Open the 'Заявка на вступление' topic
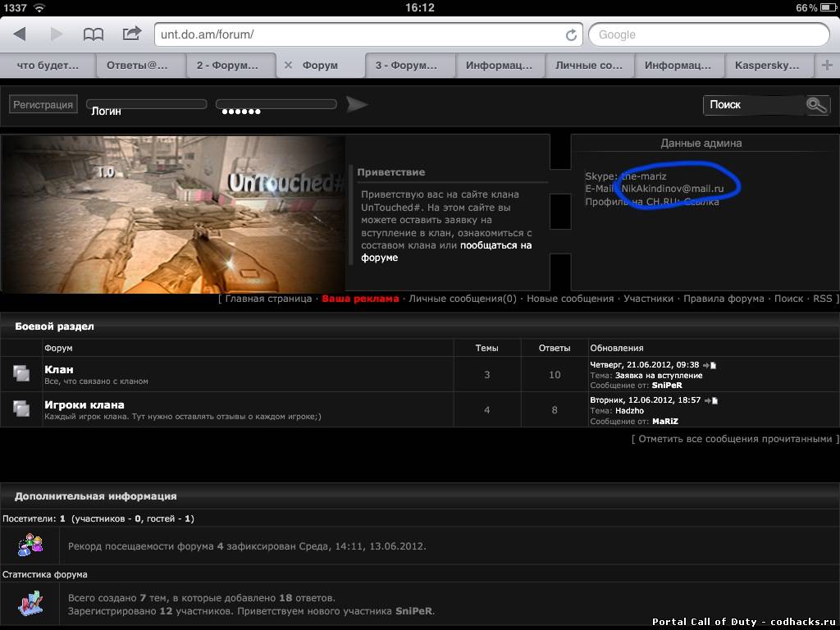This screenshot has height=630, width=840. [659, 376]
